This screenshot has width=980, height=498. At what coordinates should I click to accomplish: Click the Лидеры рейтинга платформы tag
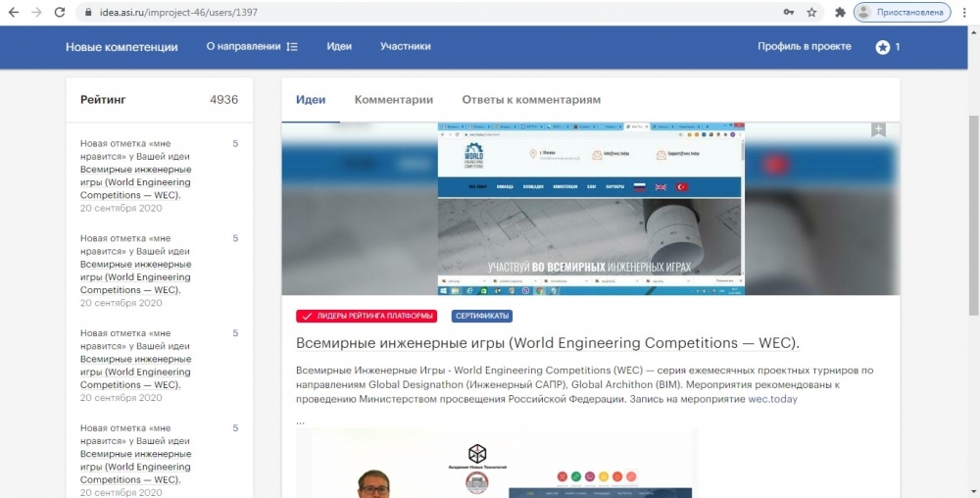pyautogui.click(x=367, y=317)
